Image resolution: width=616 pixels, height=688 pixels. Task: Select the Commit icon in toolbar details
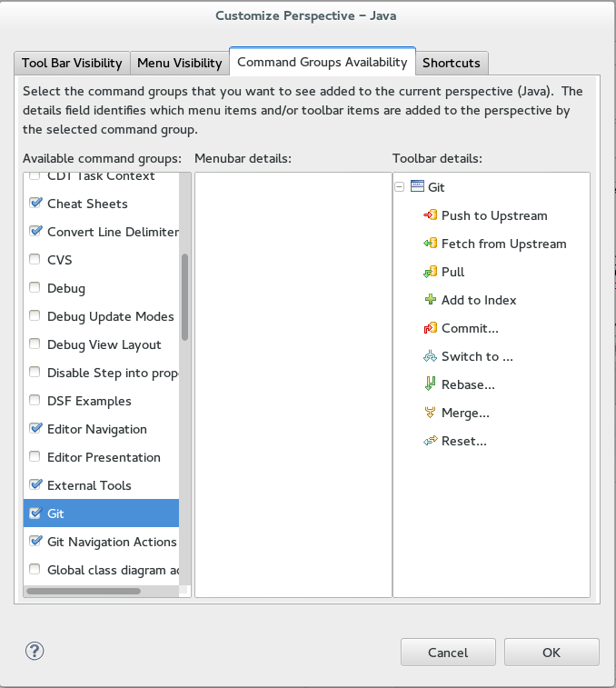[x=431, y=328]
